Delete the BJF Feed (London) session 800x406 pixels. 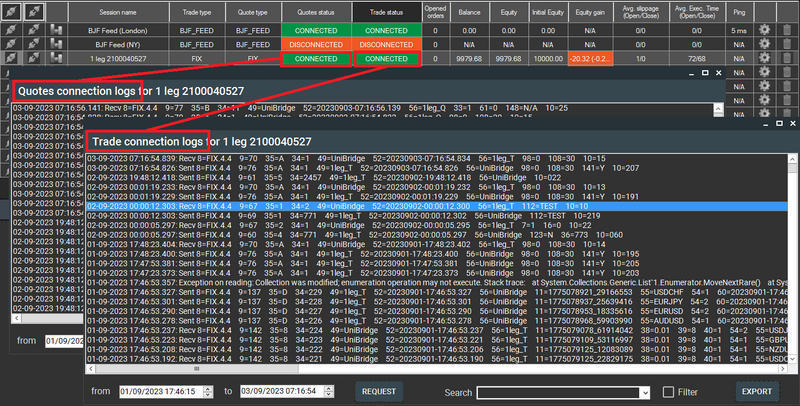pyautogui.click(x=787, y=30)
